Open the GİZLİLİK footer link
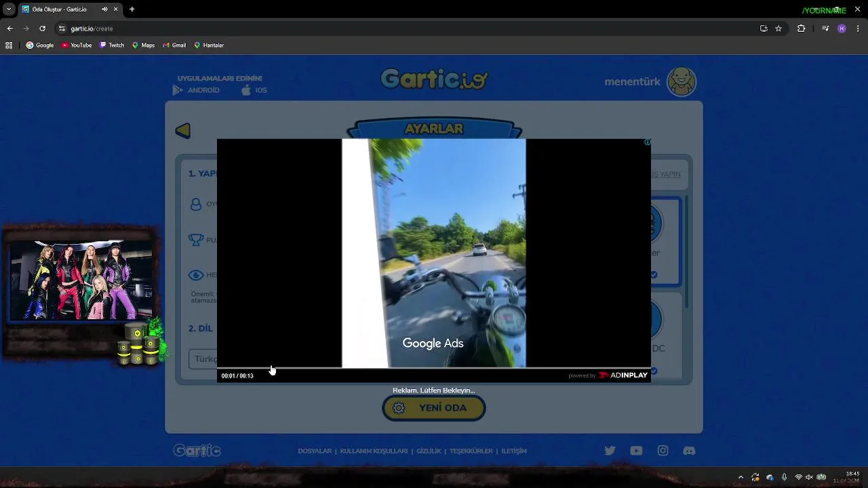 coord(429,451)
